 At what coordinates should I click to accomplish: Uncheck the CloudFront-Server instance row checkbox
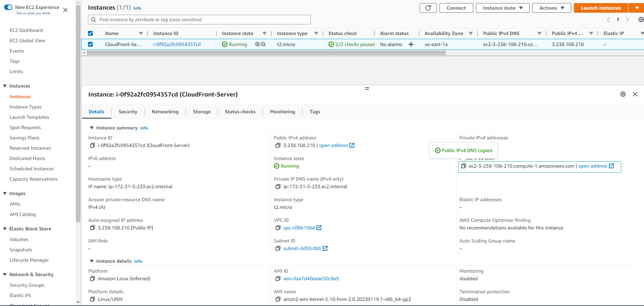tap(90, 44)
